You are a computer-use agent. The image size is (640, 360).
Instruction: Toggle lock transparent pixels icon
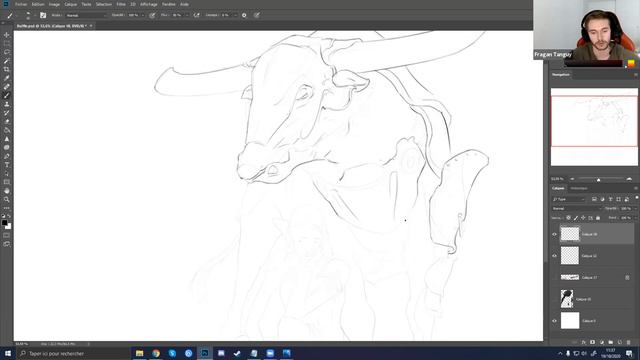click(568, 218)
